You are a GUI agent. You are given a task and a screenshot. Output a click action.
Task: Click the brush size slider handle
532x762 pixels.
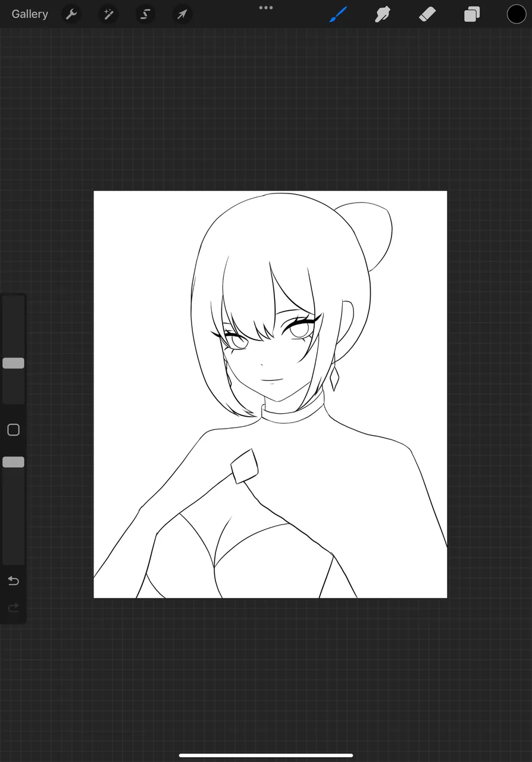coord(13,363)
